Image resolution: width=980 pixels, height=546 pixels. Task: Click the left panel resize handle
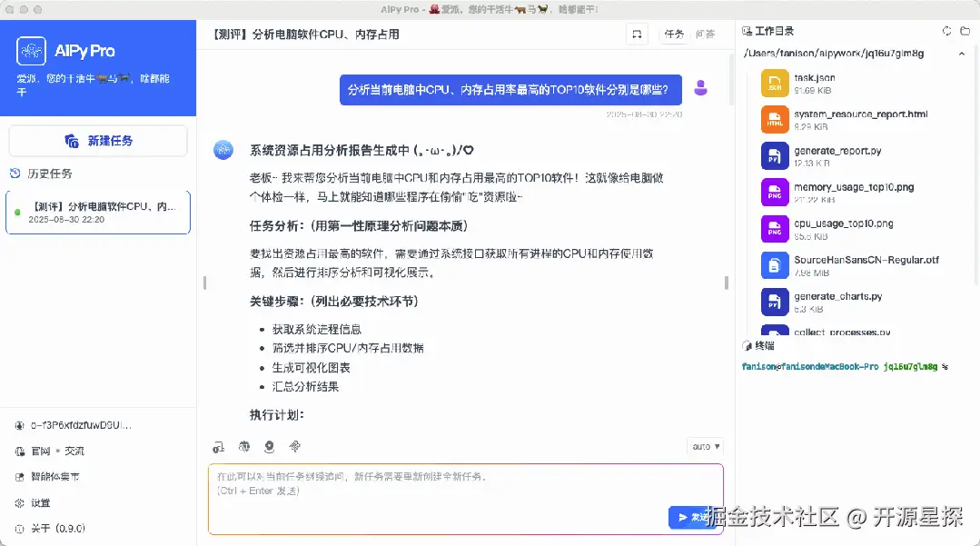pyautogui.click(x=204, y=283)
